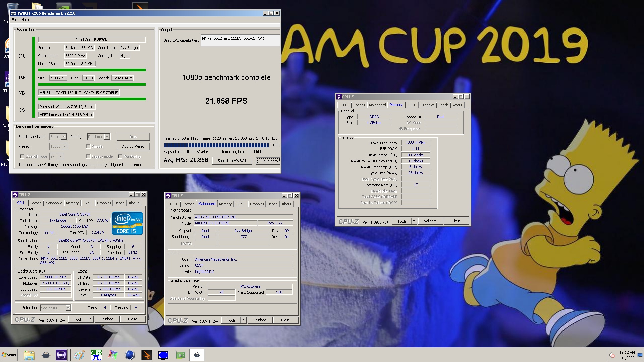Click the Mainboard CPU-Z window title icon
This screenshot has height=362, width=644.
[168, 196]
